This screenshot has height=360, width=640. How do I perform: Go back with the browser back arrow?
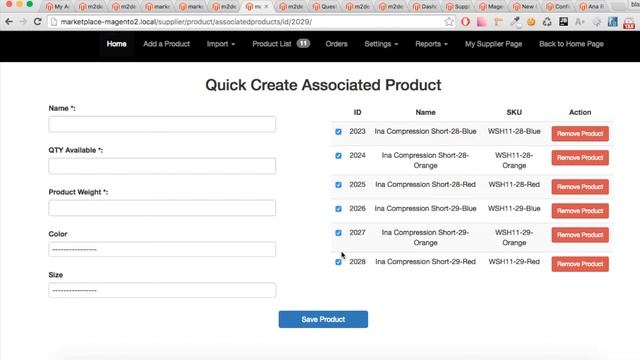[9, 22]
